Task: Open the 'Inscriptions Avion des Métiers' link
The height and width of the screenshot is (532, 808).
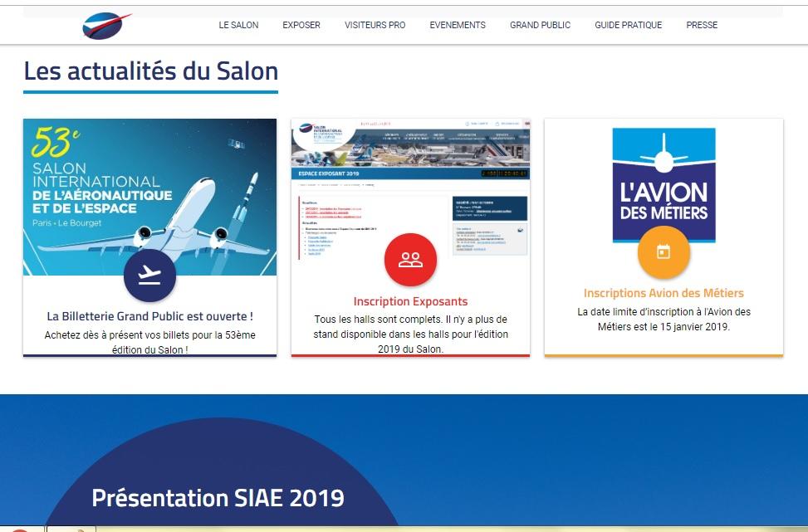Action: [x=664, y=293]
